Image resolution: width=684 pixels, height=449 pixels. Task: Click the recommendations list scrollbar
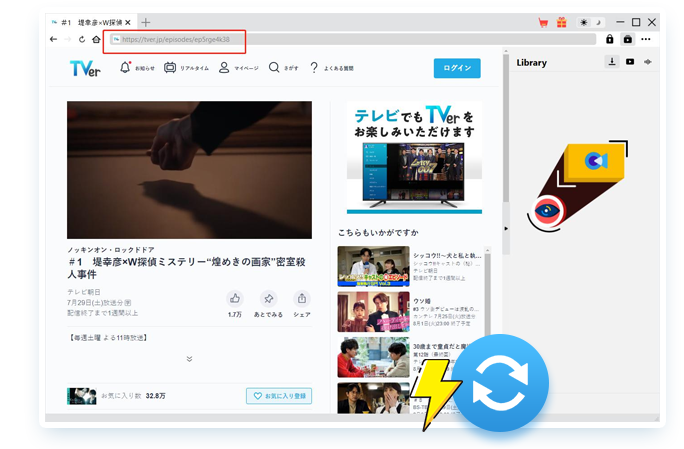click(488, 297)
